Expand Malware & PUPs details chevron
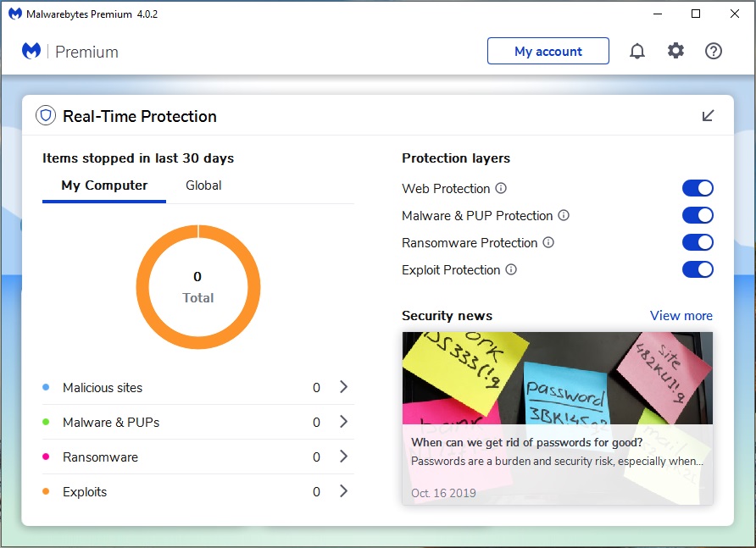756x548 pixels. coord(343,421)
